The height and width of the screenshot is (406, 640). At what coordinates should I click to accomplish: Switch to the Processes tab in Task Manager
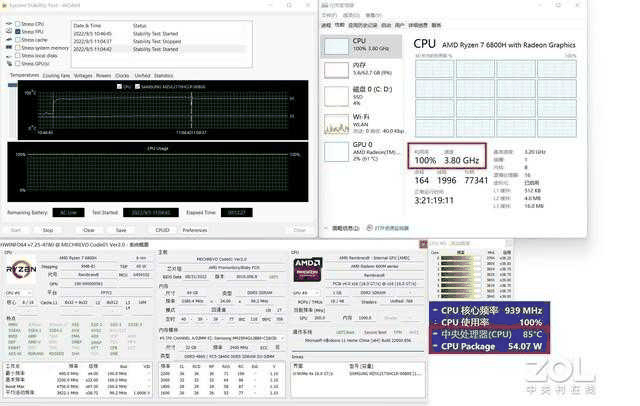[x=326, y=25]
